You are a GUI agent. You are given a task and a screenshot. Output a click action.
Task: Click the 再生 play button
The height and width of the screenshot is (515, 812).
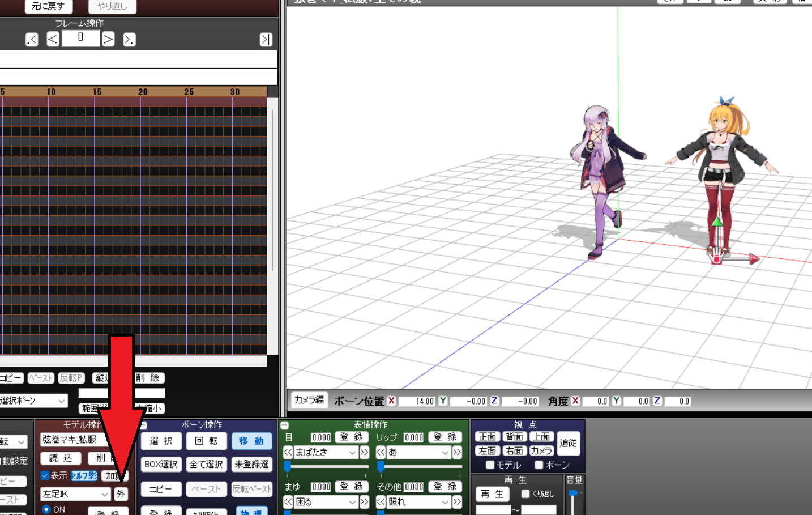(x=492, y=494)
